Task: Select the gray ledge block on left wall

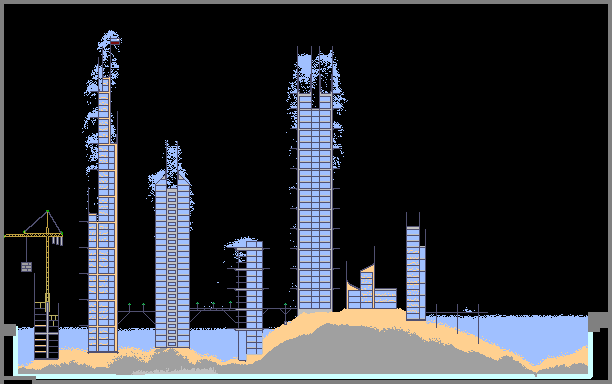Action: [x=9, y=330]
